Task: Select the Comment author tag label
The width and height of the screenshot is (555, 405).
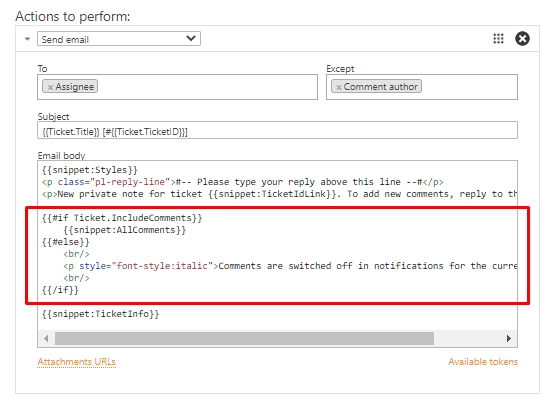Action: tap(381, 87)
